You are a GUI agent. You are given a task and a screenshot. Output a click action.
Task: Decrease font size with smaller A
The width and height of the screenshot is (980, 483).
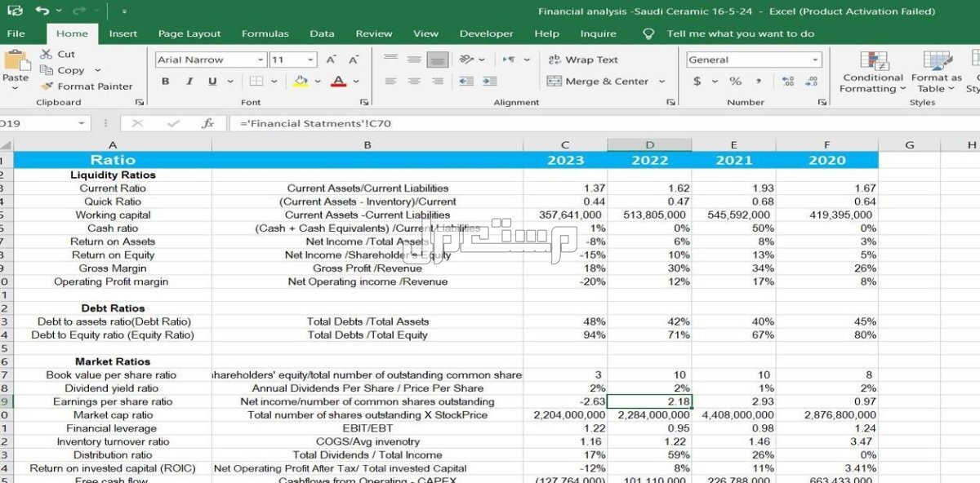(x=354, y=60)
